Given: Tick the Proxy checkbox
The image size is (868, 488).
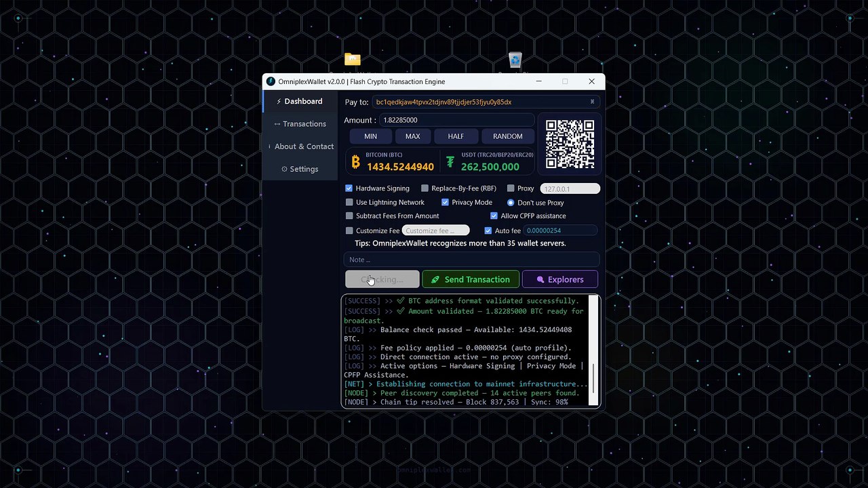Looking at the screenshot, I should 511,188.
